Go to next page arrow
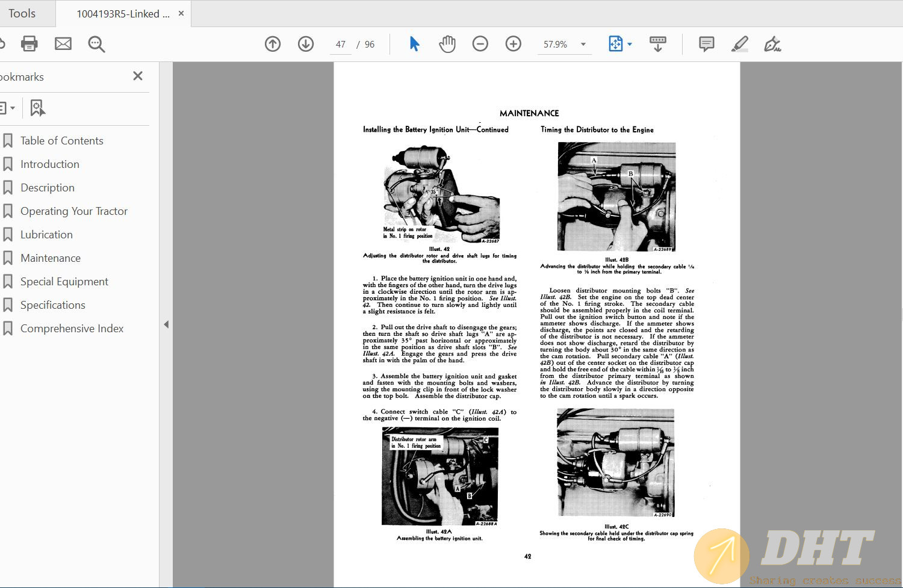Viewport: 903px width, 588px height. click(x=306, y=44)
